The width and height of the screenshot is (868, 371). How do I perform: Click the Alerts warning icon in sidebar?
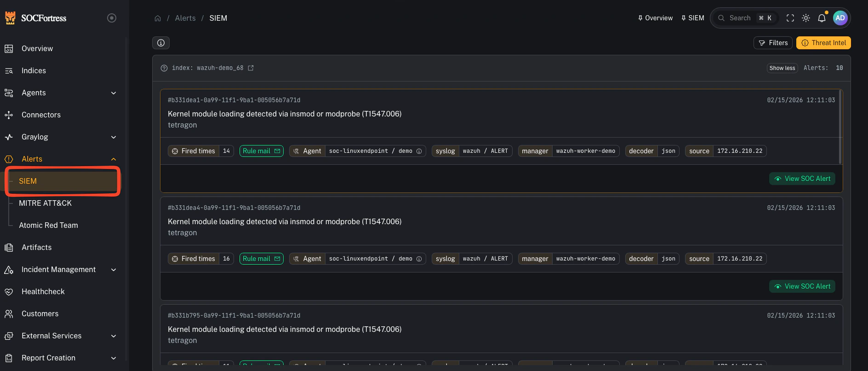click(9, 159)
